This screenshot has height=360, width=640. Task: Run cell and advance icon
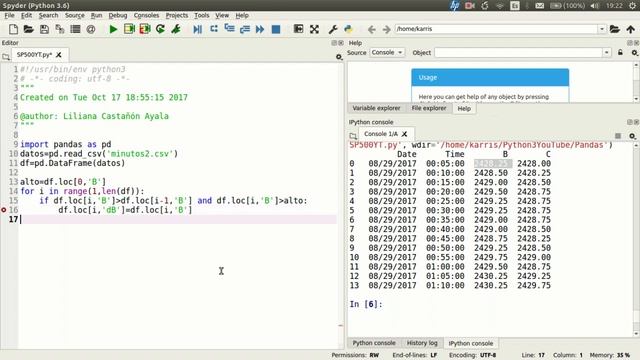145,29
